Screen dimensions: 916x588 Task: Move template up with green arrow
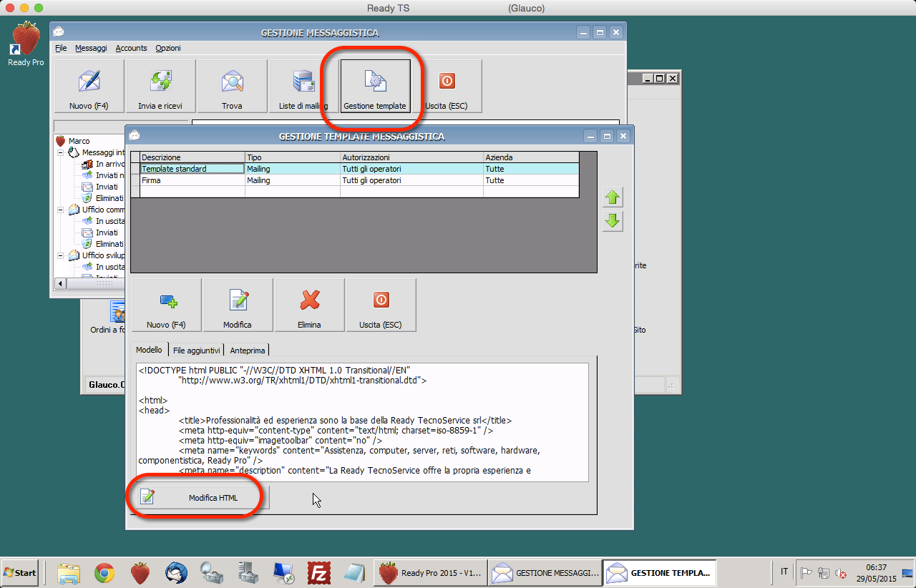tap(613, 197)
